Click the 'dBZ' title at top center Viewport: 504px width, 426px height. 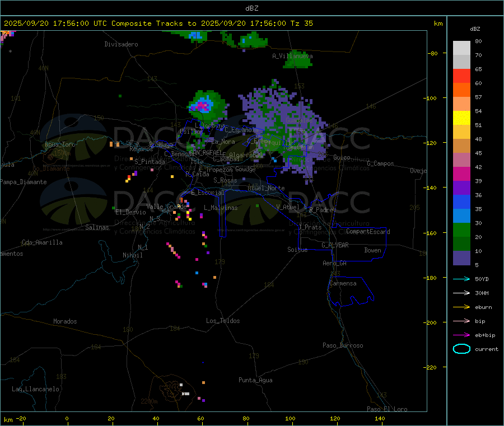pos(251,8)
